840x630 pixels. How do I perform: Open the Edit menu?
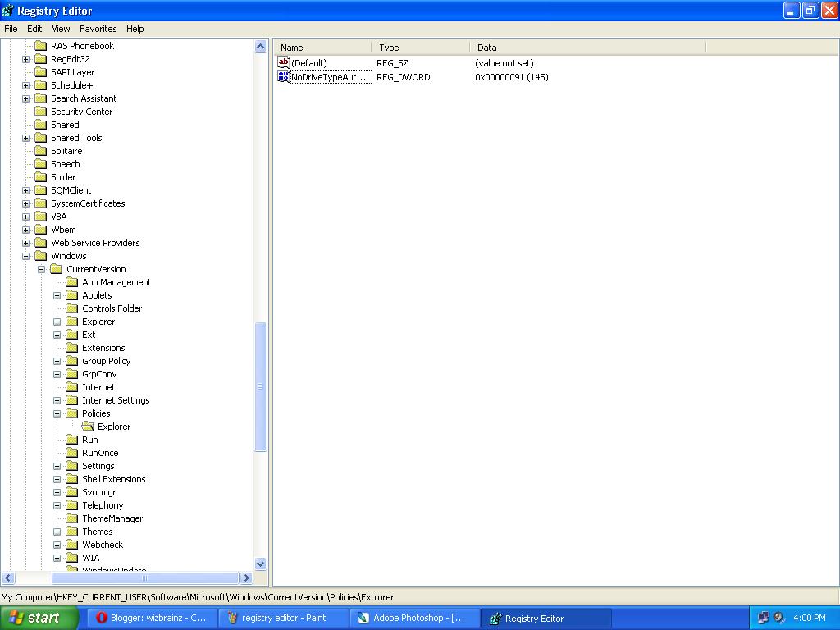pyautogui.click(x=34, y=29)
